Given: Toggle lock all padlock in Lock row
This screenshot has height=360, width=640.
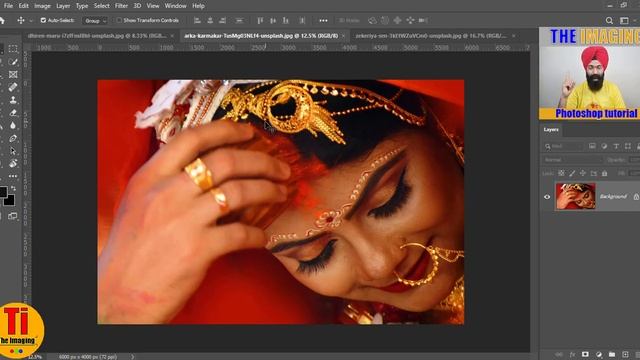Looking at the screenshot, I should [604, 173].
